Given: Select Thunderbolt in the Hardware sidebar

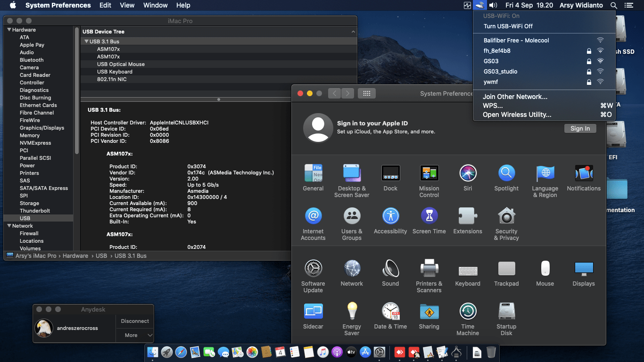Looking at the screenshot, I should coord(35,211).
